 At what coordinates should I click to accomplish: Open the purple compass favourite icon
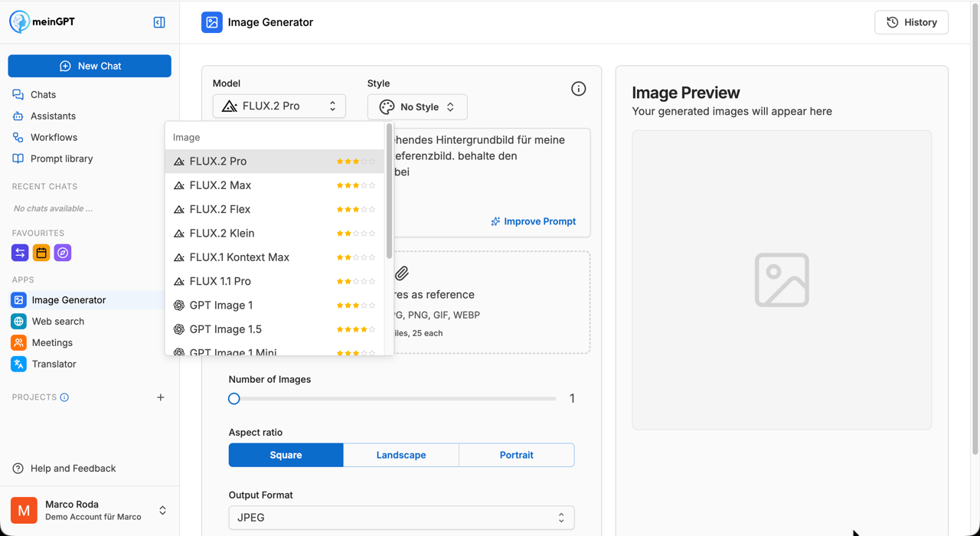click(63, 253)
